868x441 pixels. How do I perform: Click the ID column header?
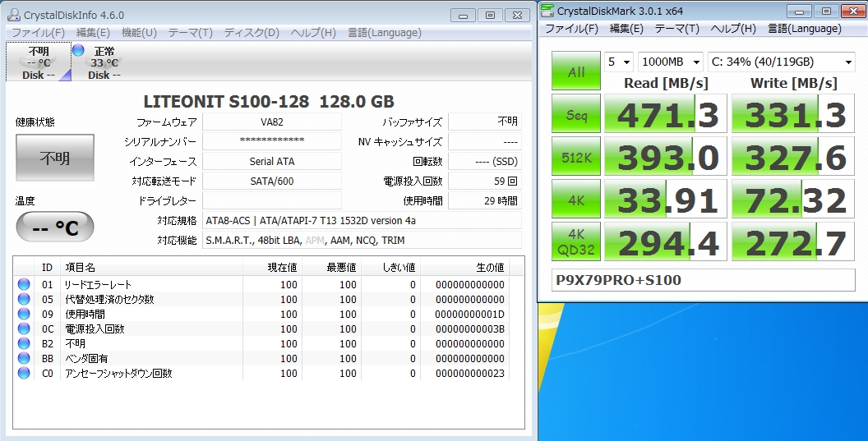coord(47,268)
